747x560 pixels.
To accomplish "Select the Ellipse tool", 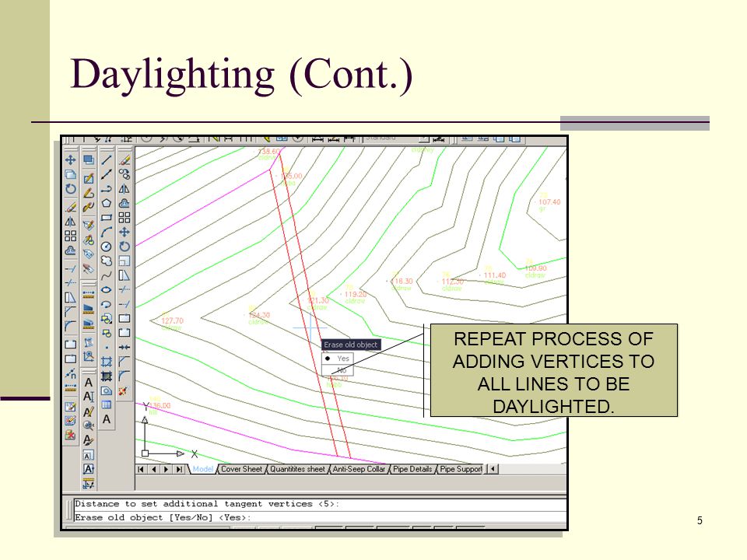I will click(x=107, y=289).
